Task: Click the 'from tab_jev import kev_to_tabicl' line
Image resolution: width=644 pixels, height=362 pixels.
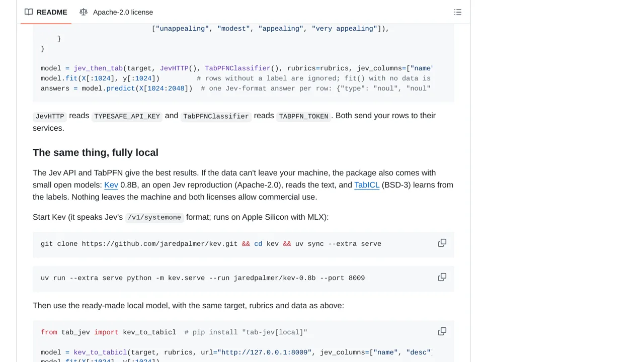Action: click(174, 332)
